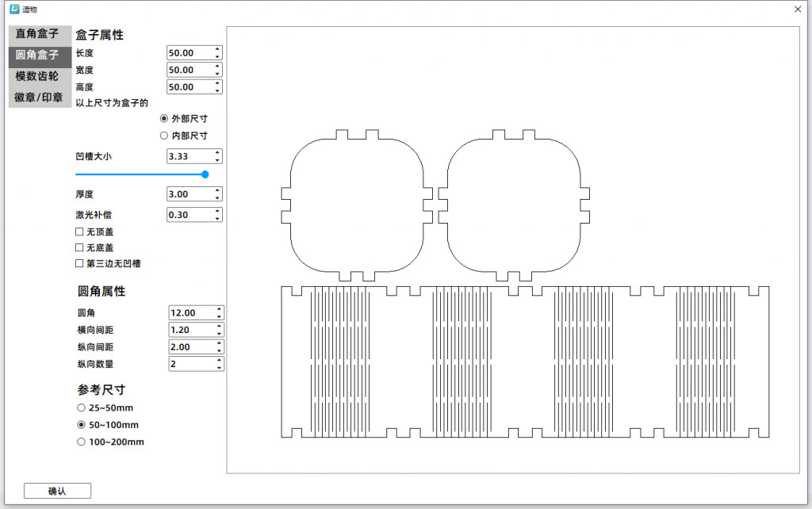
Task: Click the 厚度 input field
Action: pyautogui.click(x=190, y=194)
